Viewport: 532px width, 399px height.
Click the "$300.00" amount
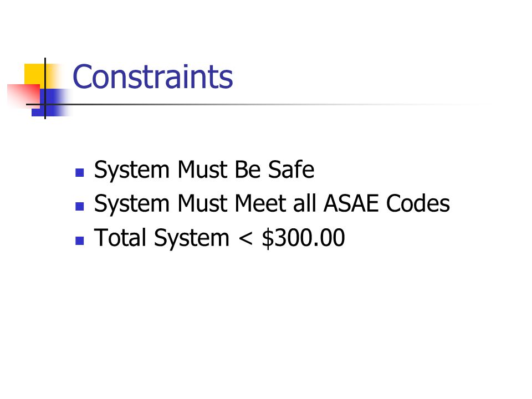pos(303,238)
